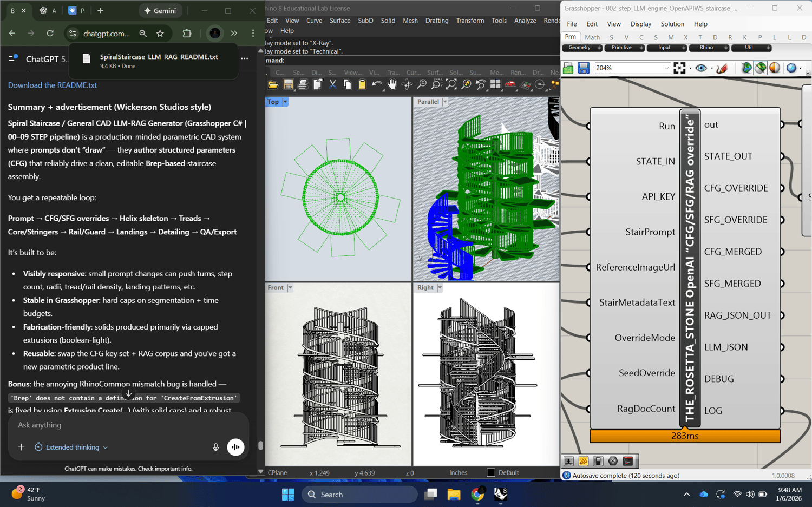Click the Zoom Extents icon in Rhino toolbar
The image size is (812, 507).
click(x=451, y=85)
